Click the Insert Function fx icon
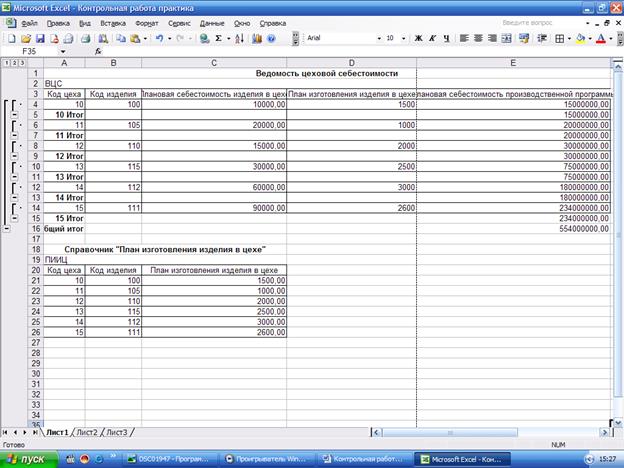The image size is (624, 468). click(98, 51)
